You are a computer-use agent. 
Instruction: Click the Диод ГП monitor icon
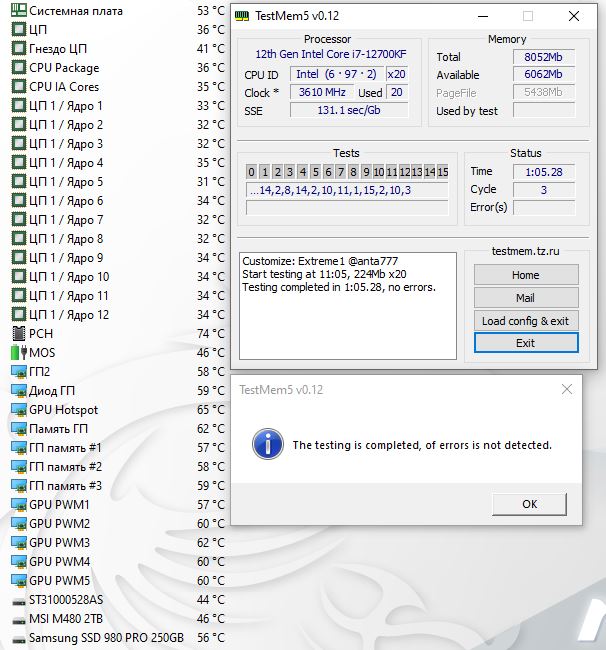[x=19, y=391]
